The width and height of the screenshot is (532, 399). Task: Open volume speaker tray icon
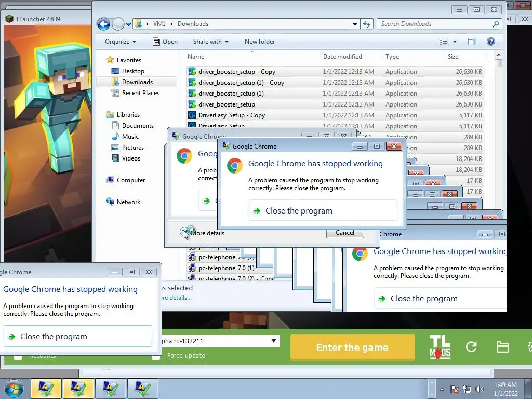tap(479, 389)
